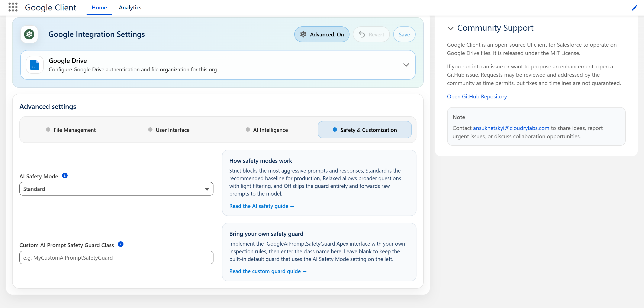Click the Bring your own safety guard heading
Screen dimensions: 644x308
[x=266, y=234]
